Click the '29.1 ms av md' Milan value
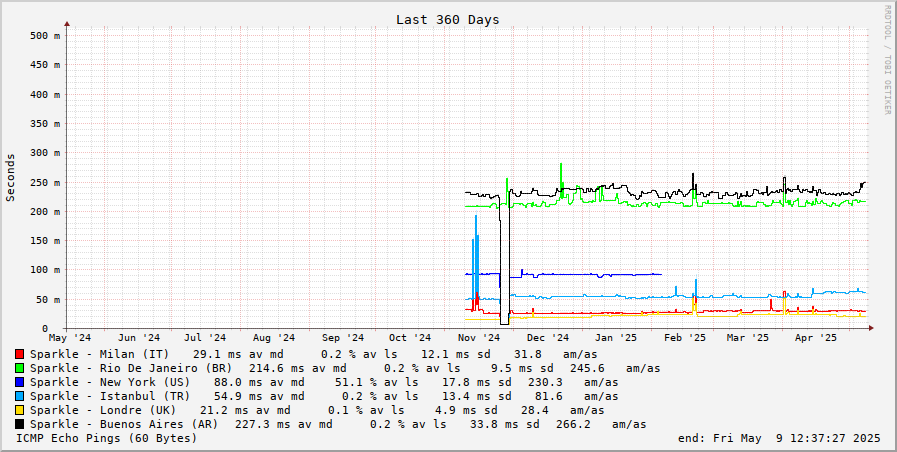The height and width of the screenshot is (452, 897). pyautogui.click(x=237, y=354)
